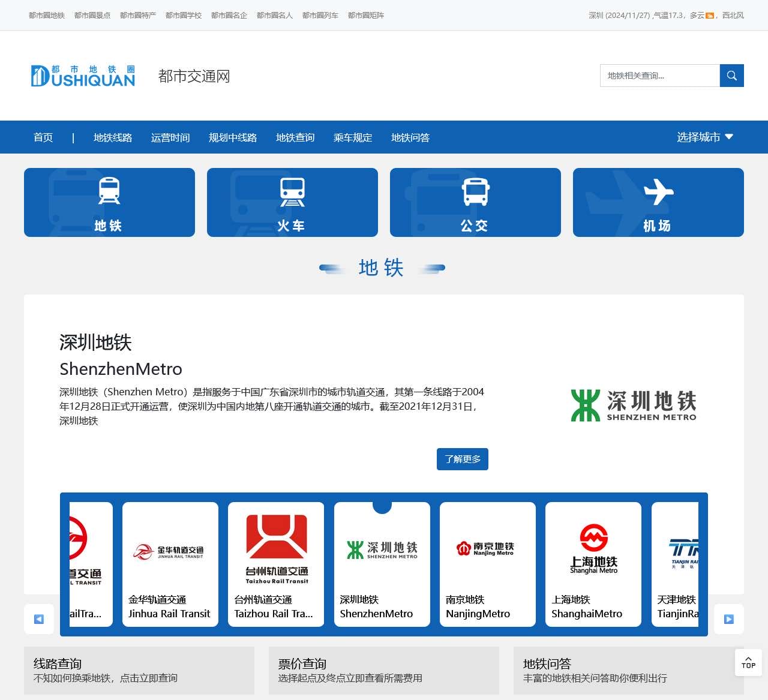The height and width of the screenshot is (700, 768).
Task: Click the carousel next arrow
Action: (x=729, y=619)
